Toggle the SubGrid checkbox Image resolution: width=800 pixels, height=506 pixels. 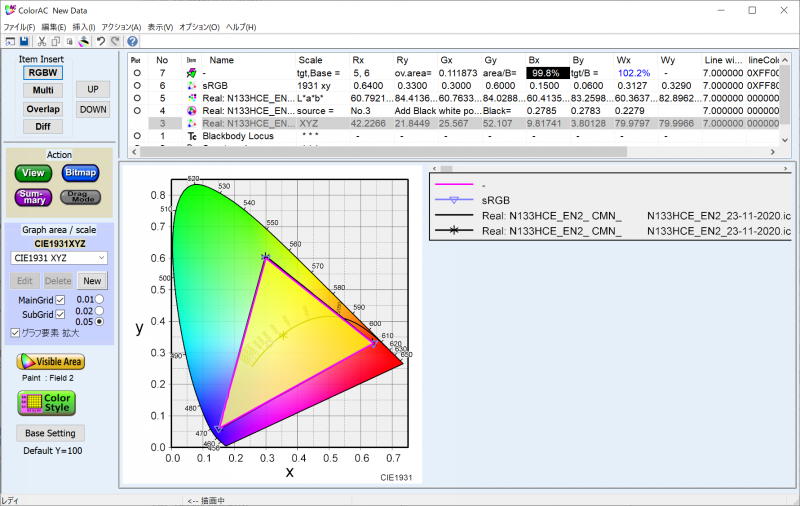[x=60, y=314]
